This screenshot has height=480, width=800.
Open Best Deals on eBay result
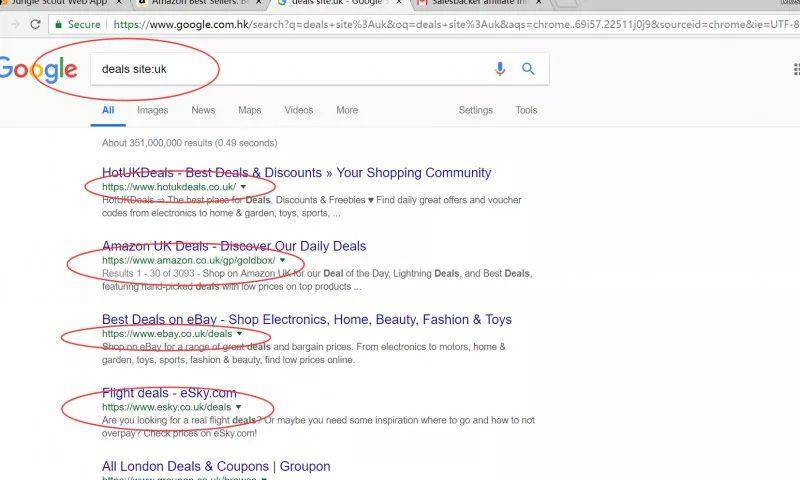click(x=307, y=320)
